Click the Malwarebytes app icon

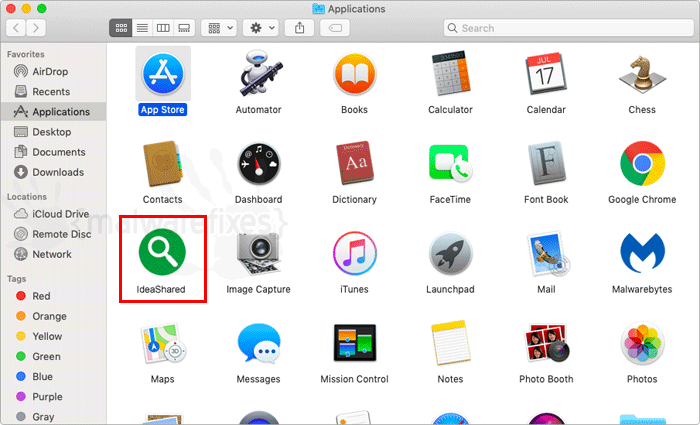(x=642, y=253)
